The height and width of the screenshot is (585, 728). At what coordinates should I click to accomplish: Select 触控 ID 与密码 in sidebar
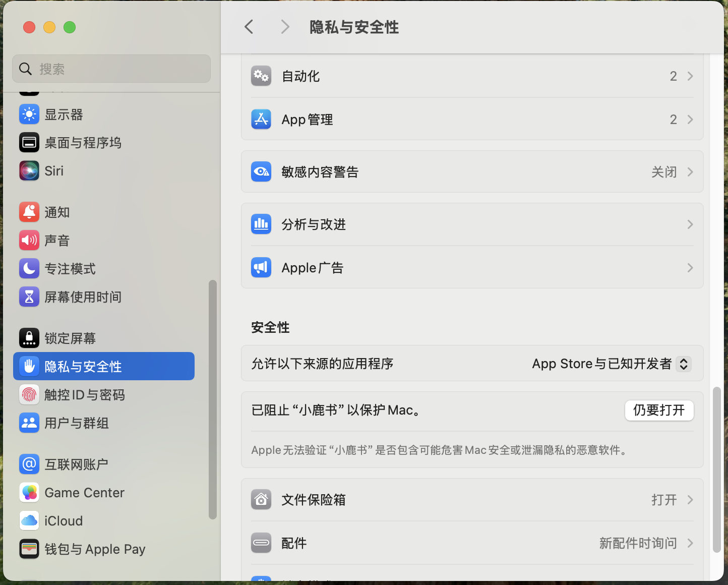104,395
